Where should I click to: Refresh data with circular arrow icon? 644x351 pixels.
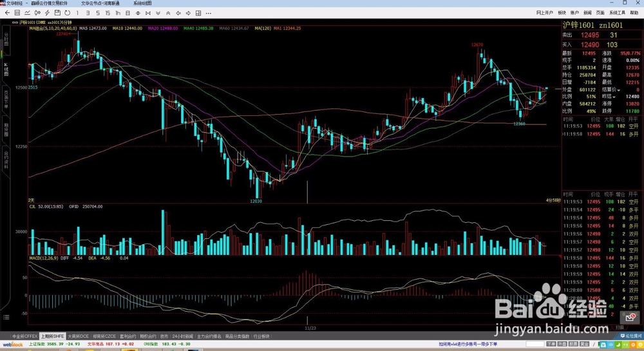point(68,13)
